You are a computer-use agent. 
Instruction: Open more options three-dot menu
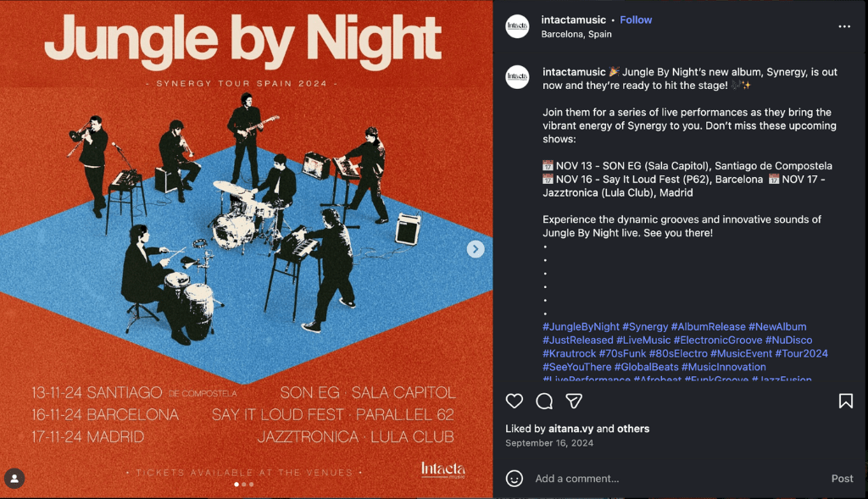click(844, 26)
